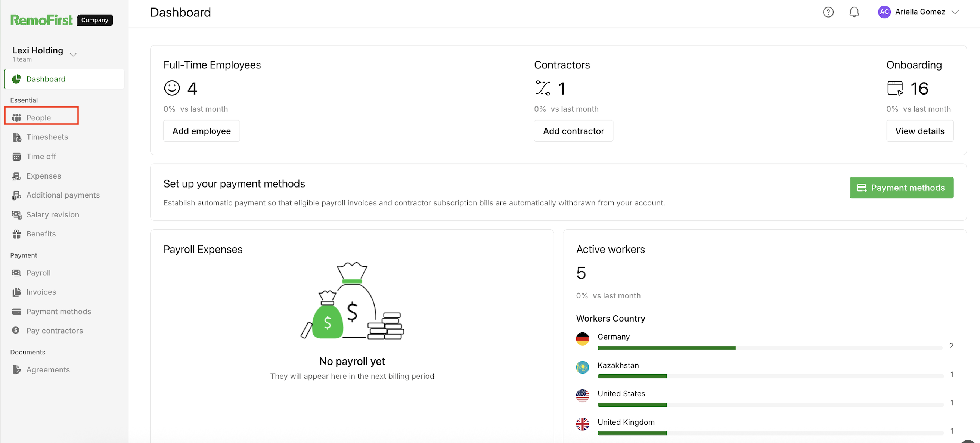Click the Ariella Gomez user name
The width and height of the screenshot is (980, 443).
tap(919, 12)
